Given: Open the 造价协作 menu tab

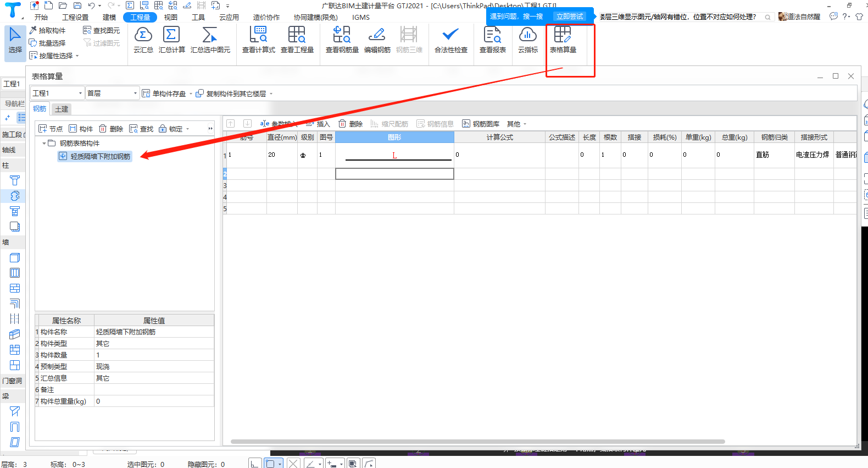Looking at the screenshot, I should pos(266,17).
